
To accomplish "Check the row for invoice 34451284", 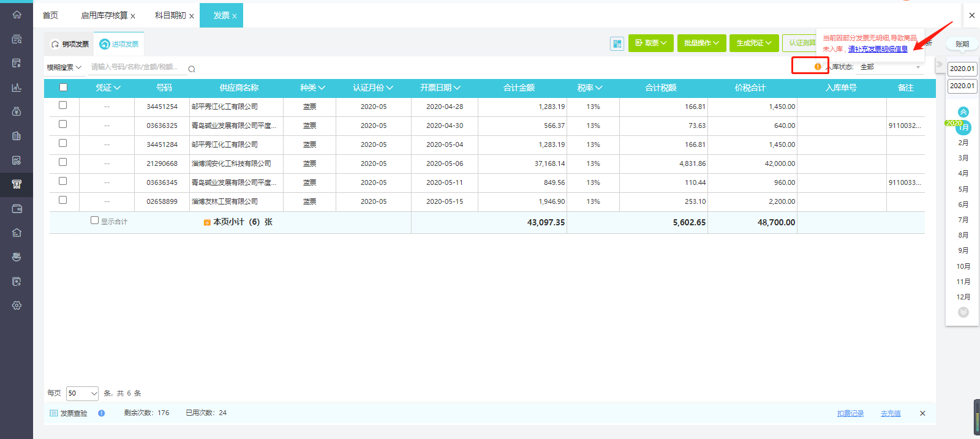I will [x=62, y=143].
